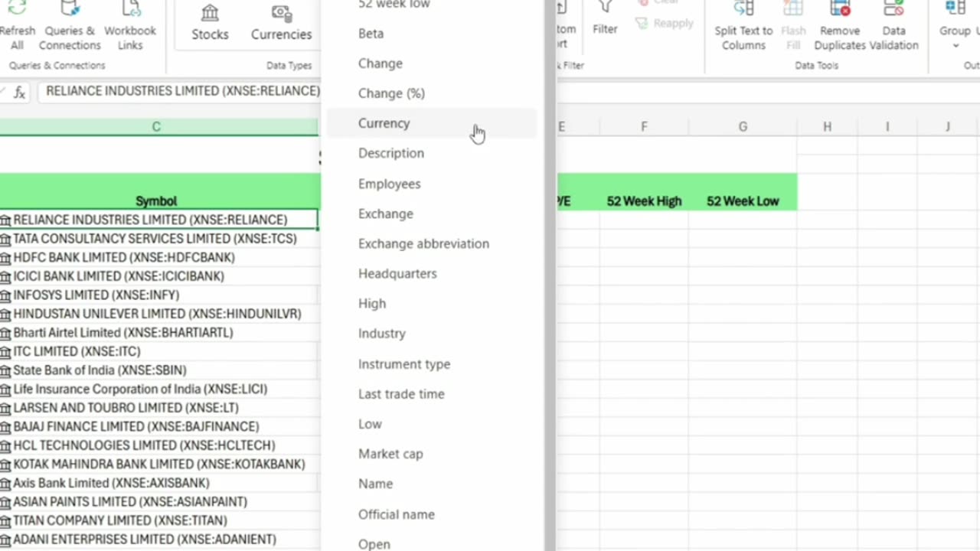980x551 pixels.
Task: Select INFOSYS LIMITED cell
Action: pos(158,295)
